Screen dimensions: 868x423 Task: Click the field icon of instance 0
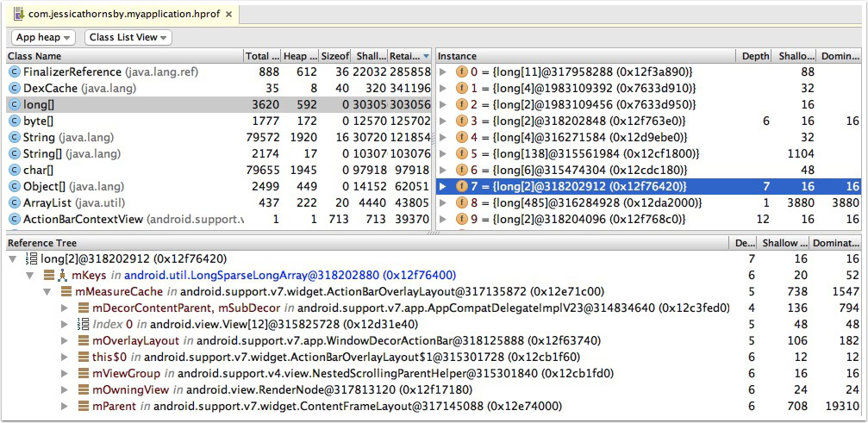tap(462, 72)
